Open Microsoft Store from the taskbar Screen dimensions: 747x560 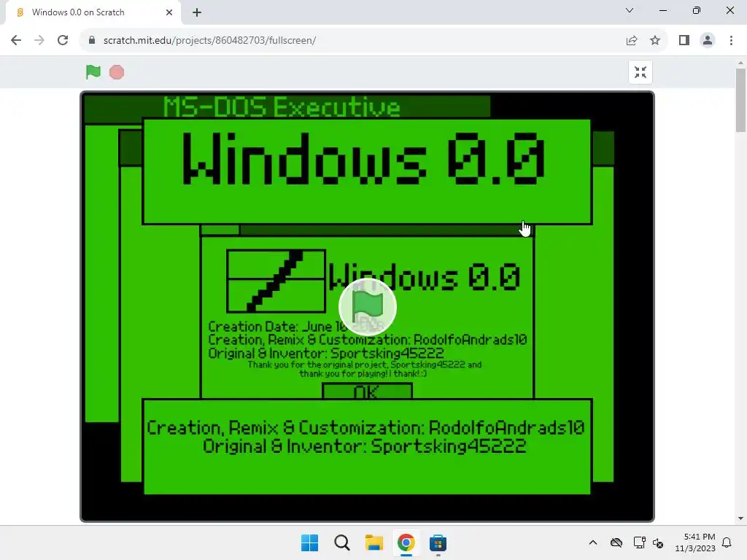point(438,542)
